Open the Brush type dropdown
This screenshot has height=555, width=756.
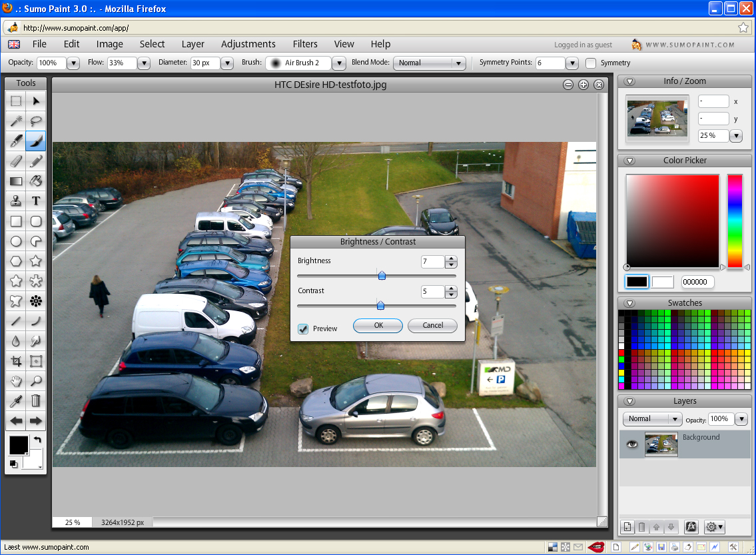click(339, 63)
